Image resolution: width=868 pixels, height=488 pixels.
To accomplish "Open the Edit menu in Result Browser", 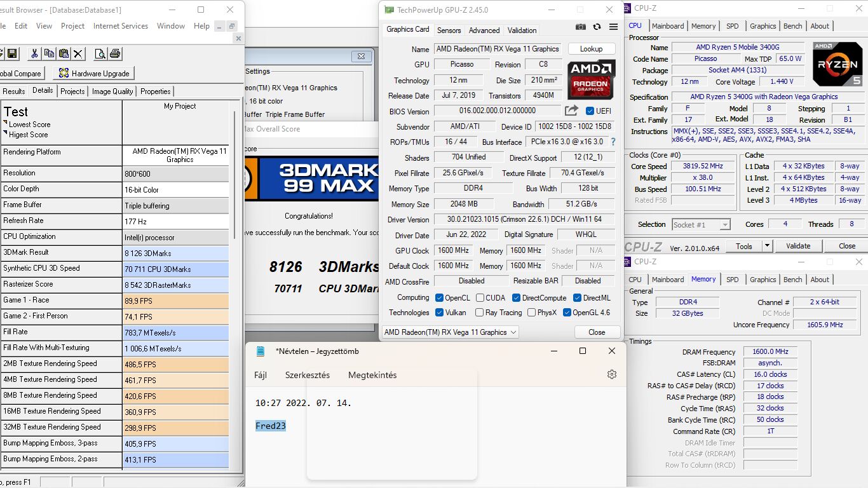I will pyautogui.click(x=21, y=26).
